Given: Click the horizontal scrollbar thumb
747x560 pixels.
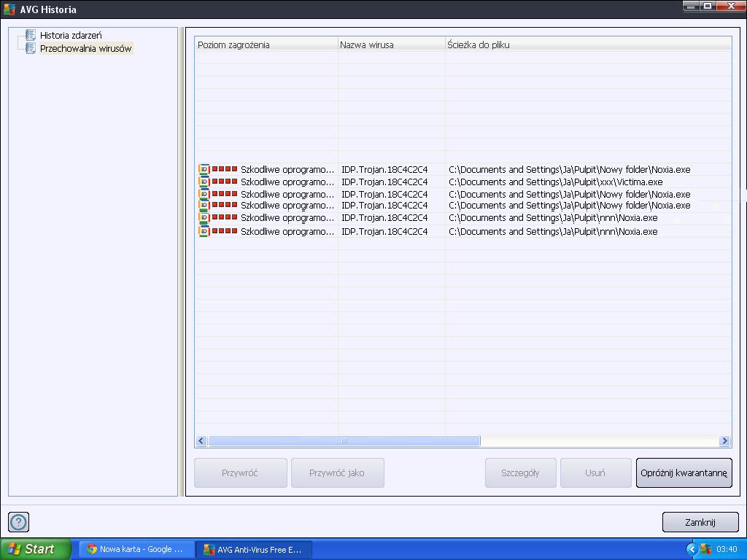Looking at the screenshot, I should (x=344, y=441).
